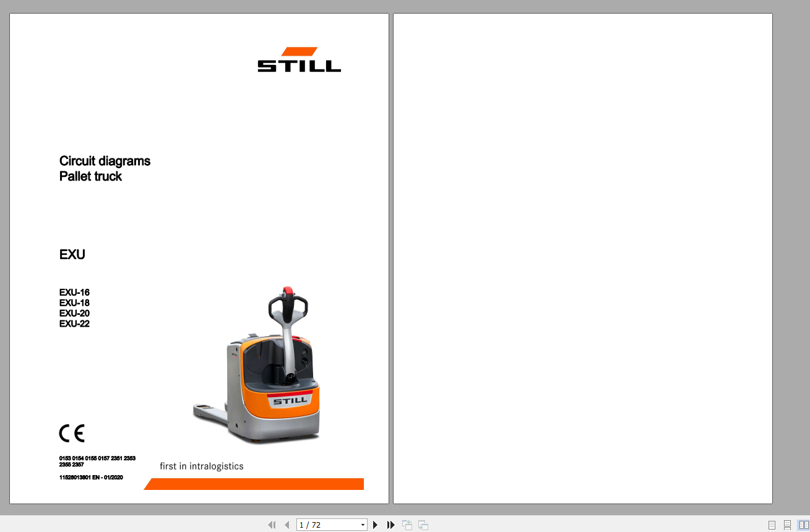Click the 'EXU' model heading
This screenshot has height=532, width=810.
72,254
